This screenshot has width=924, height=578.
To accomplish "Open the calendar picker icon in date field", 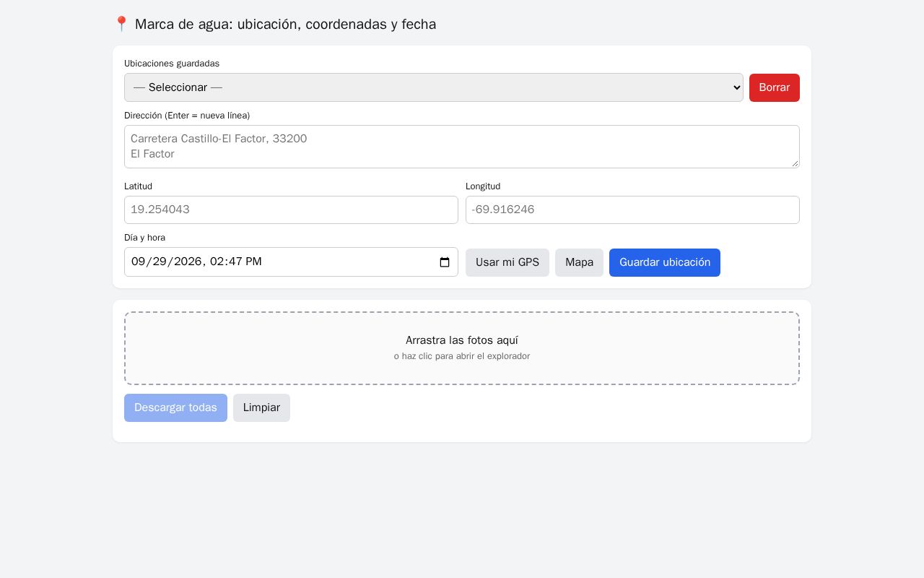I will click(x=445, y=262).
